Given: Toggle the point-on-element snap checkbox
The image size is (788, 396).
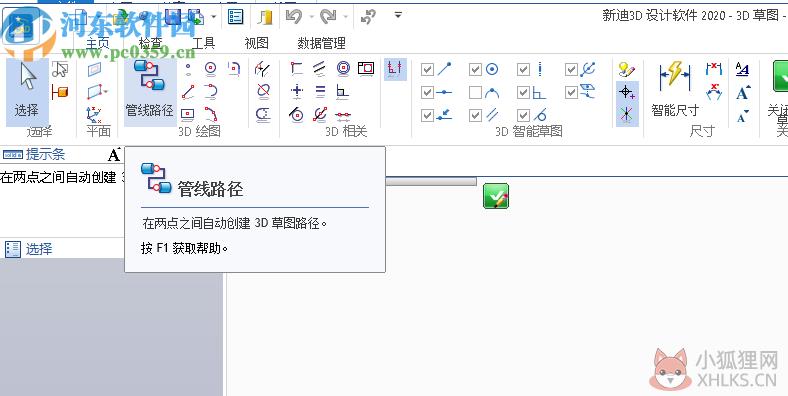Looking at the screenshot, I should [427, 116].
